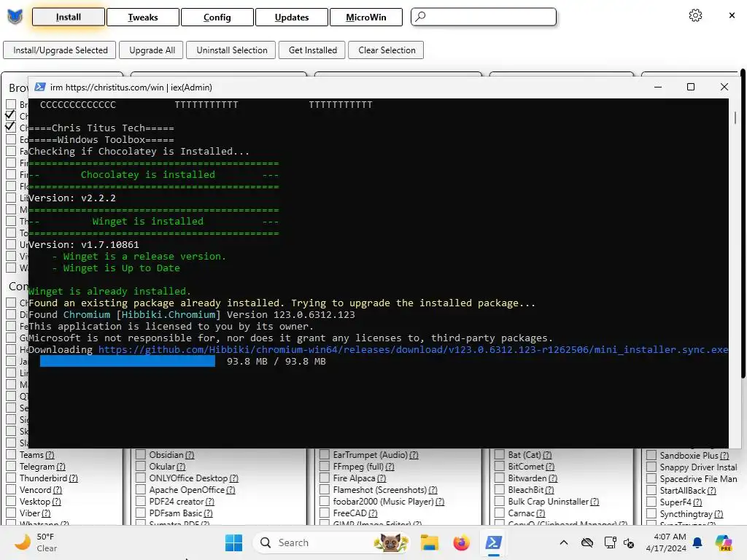Select the PDF24 creator checkbox
The image size is (747, 560).
[x=141, y=502]
